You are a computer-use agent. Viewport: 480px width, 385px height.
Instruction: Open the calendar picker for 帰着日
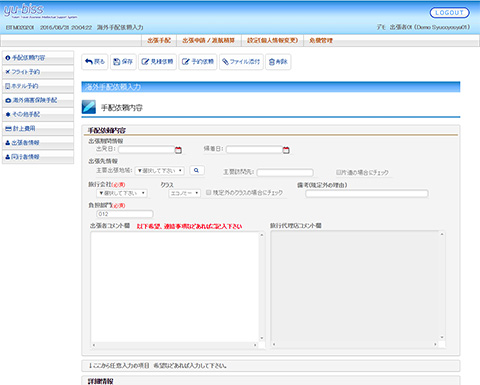[x=286, y=150]
